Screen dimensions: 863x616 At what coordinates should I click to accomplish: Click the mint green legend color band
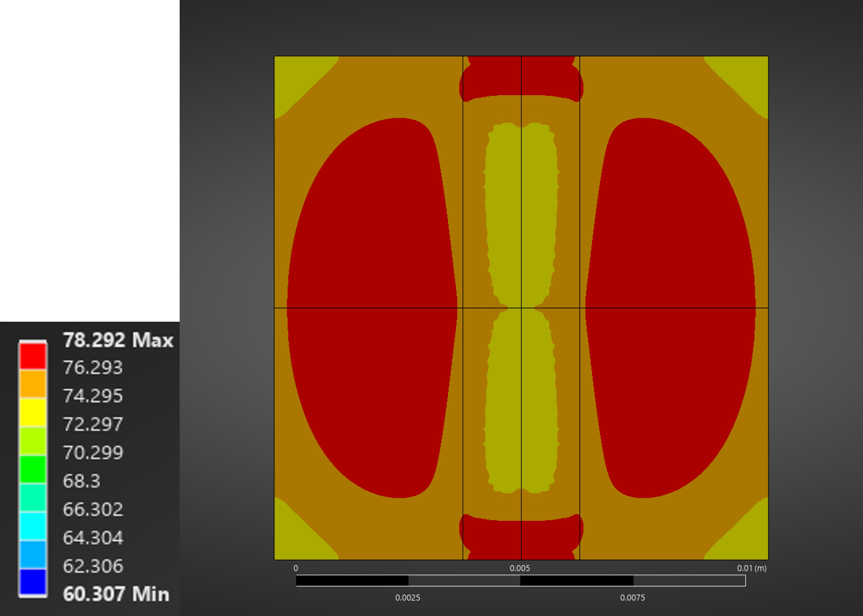pos(33,498)
